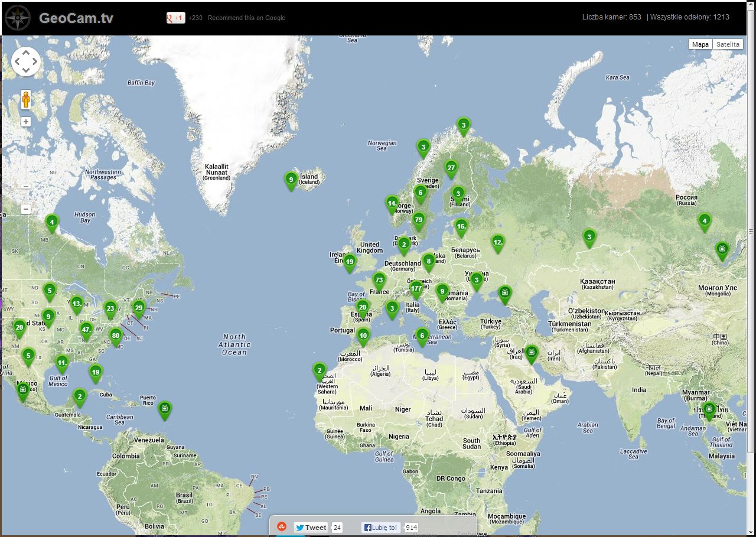Screen dimensions: 756x537
Task: Open the 4 cameras cluster near Hudson Bay
Action: pyautogui.click(x=52, y=224)
